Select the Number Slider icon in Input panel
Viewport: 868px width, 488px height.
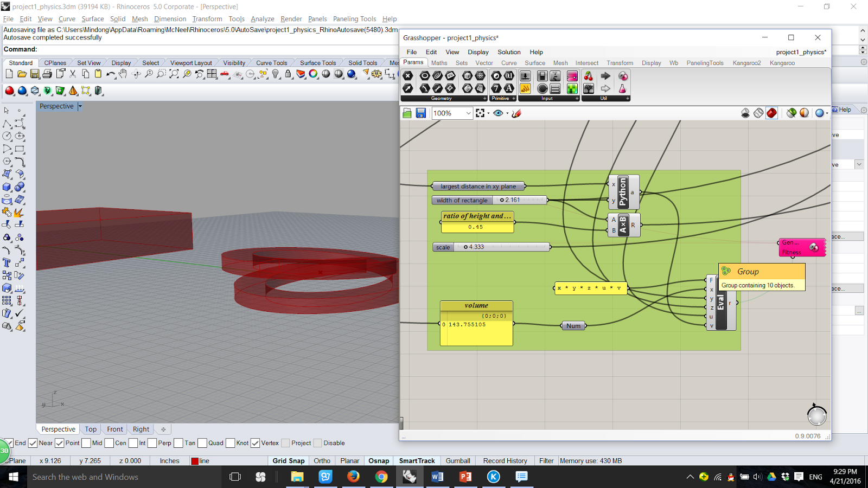point(525,76)
